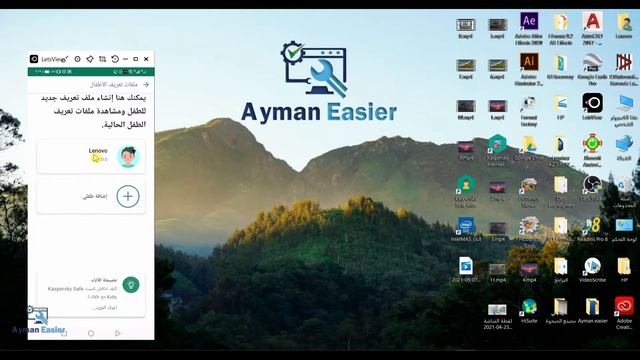Select the 3.mp4 video file

(497, 231)
